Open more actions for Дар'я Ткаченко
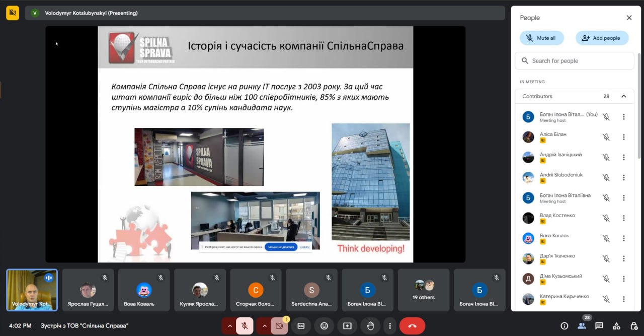The width and height of the screenshot is (644, 336). tap(624, 258)
